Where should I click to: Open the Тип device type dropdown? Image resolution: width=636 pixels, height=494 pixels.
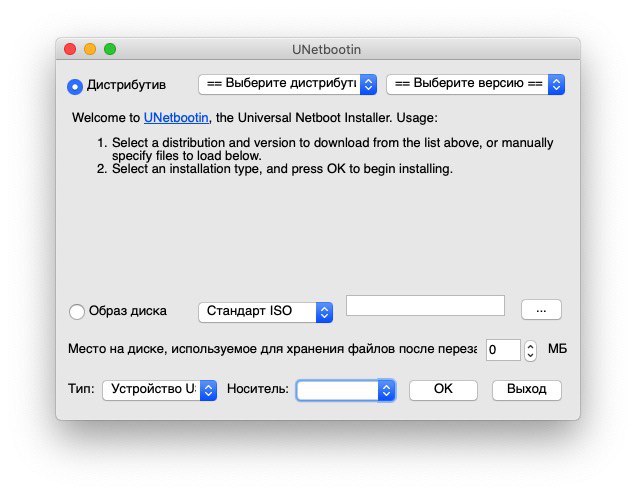tap(160, 390)
